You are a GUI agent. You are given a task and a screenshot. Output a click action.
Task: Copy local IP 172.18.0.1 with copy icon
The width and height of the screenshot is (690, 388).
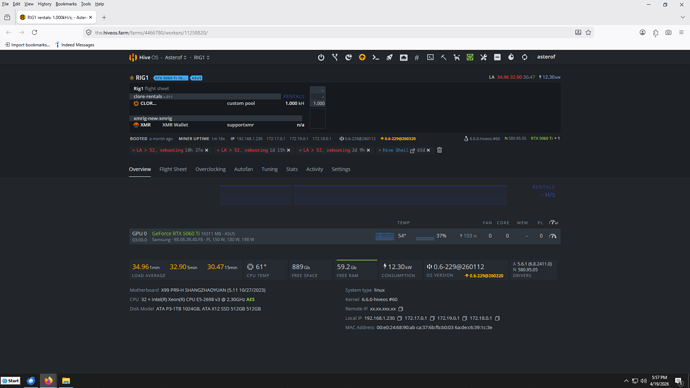coord(497,318)
